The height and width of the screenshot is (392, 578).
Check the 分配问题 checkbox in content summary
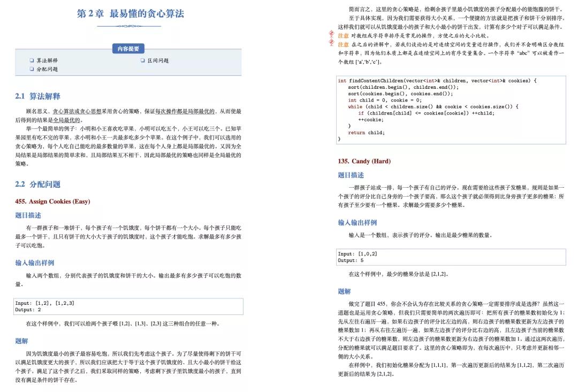[x=31, y=68]
